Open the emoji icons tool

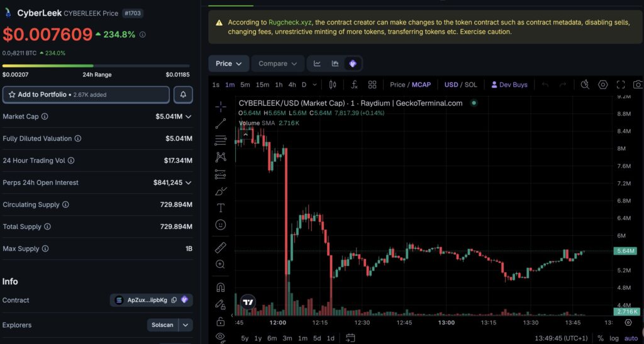pos(221,225)
